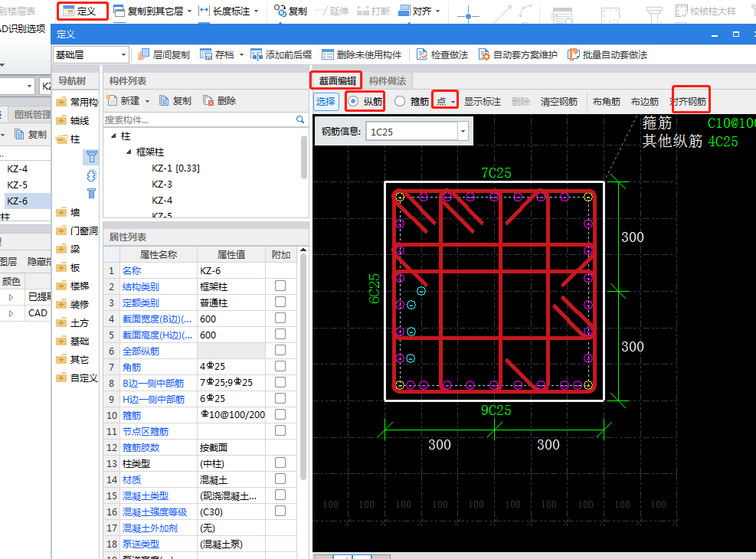Switch to the 构件做法 tab
Screen dimensions: 756x559
(x=387, y=80)
